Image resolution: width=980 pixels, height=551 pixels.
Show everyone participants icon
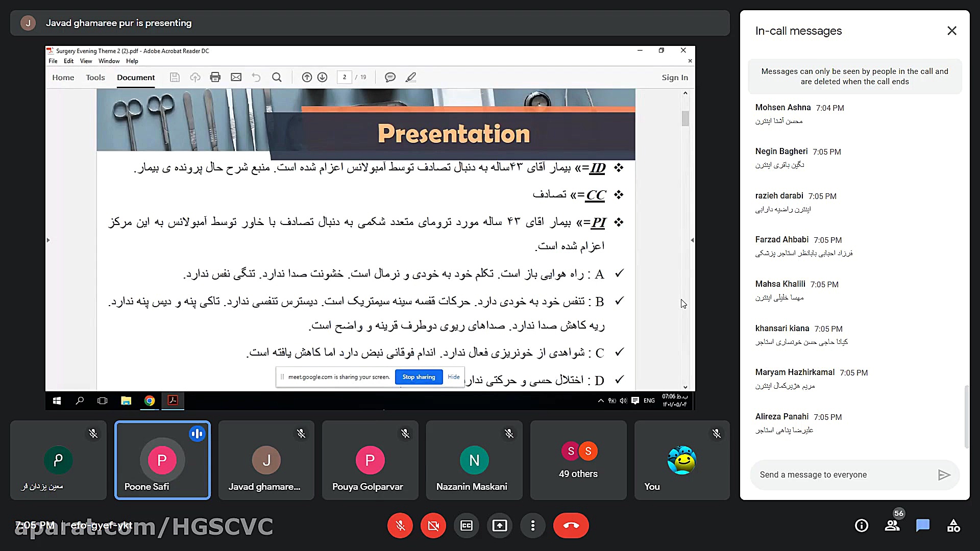[x=892, y=525]
